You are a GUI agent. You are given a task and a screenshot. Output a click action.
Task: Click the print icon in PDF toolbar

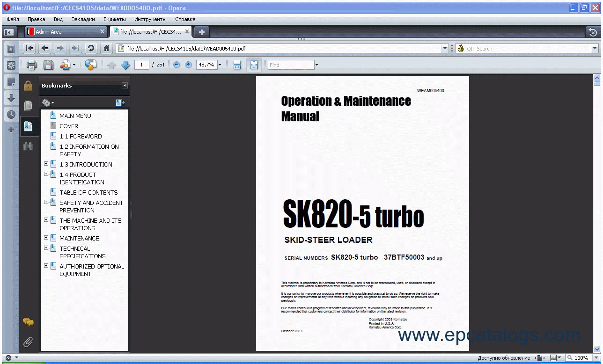click(x=31, y=65)
